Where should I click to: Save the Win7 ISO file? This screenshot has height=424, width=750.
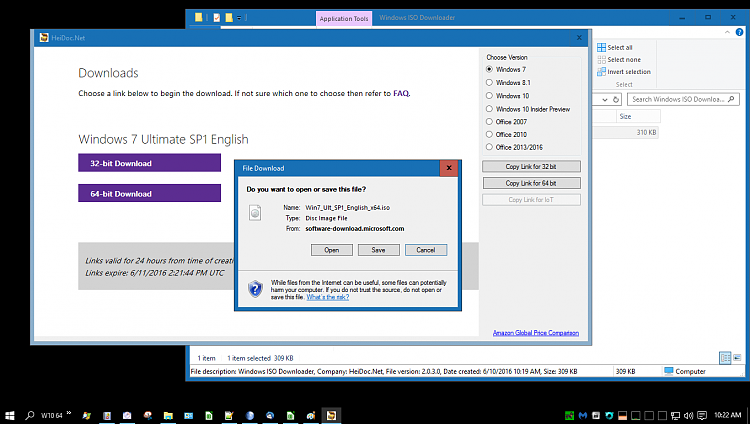[x=378, y=250]
